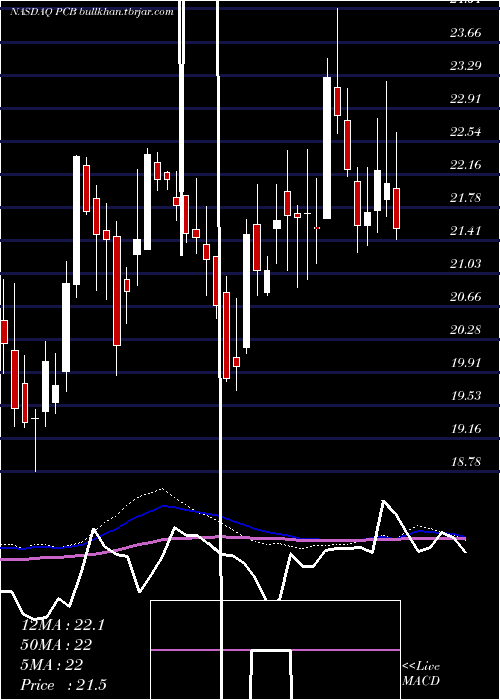This screenshot has height=700, width=500.
Task: Click the 19.91 price axis label
Action: tap(466, 362)
